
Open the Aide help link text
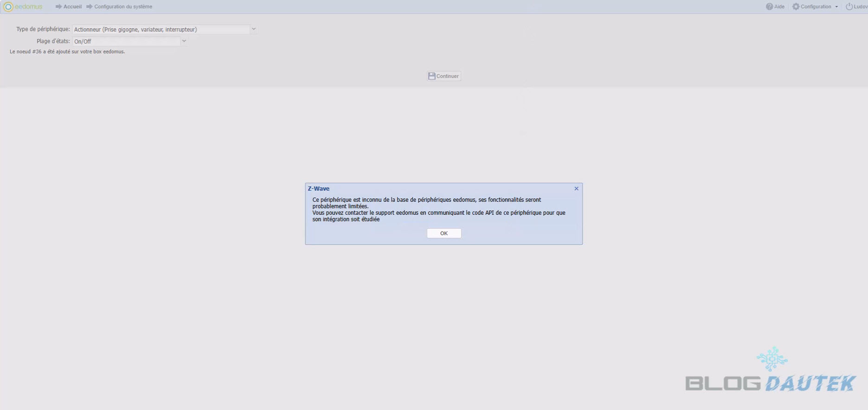(x=779, y=6)
